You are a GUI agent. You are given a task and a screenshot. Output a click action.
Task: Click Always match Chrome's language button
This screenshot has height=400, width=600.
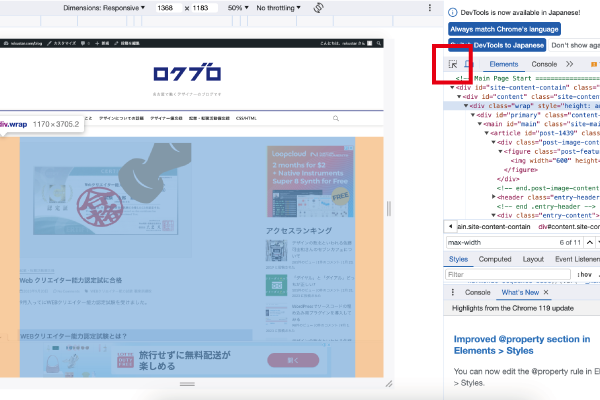click(504, 29)
